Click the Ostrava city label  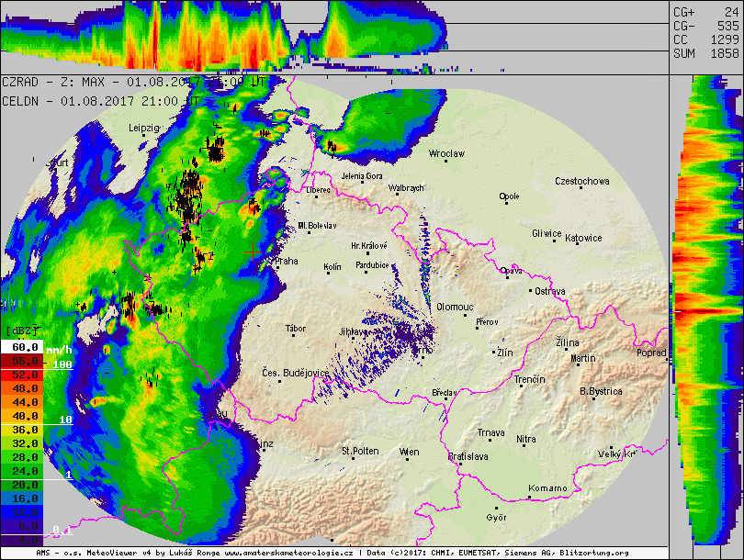pyautogui.click(x=550, y=291)
